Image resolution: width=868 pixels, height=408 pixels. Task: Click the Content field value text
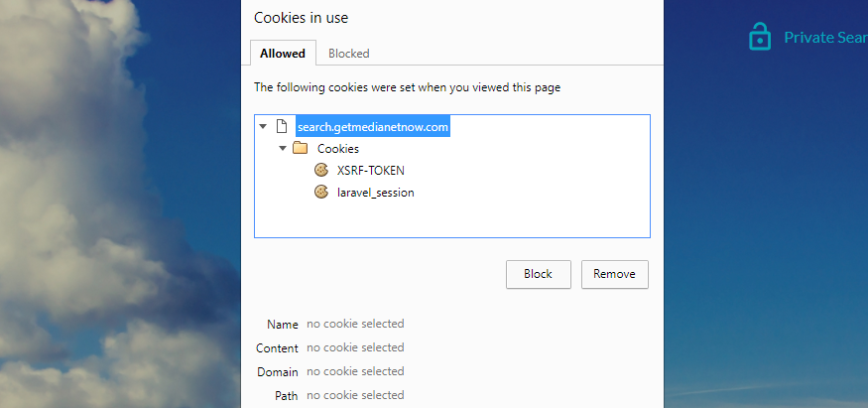(355, 347)
